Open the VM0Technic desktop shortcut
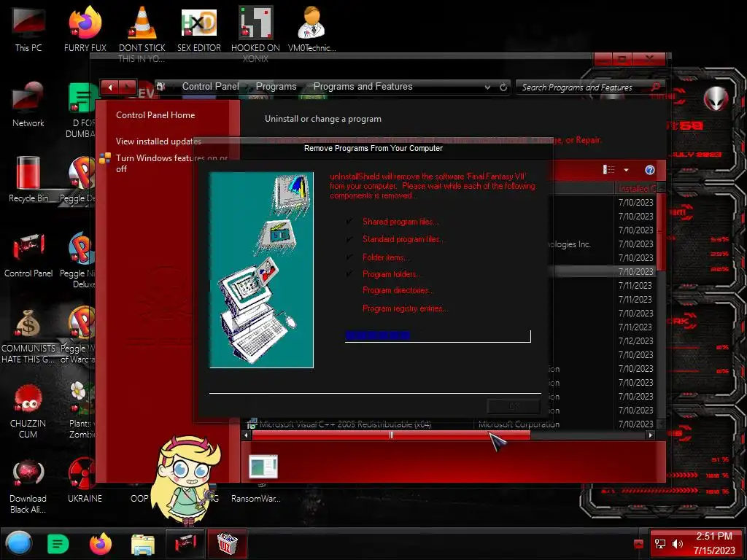This screenshot has width=747, height=560. point(311,28)
